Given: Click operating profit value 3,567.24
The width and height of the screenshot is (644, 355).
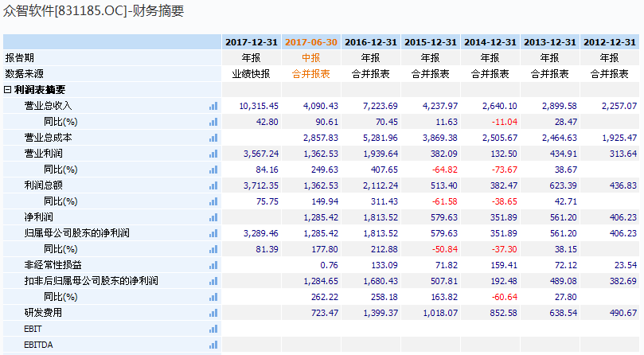Looking at the screenshot, I should (x=261, y=154).
